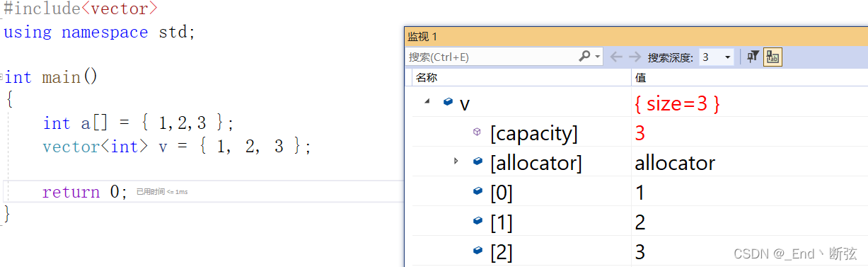Toggle the filter pin icon in Watch toolbar
This screenshot has height=267, width=868.
tap(753, 57)
